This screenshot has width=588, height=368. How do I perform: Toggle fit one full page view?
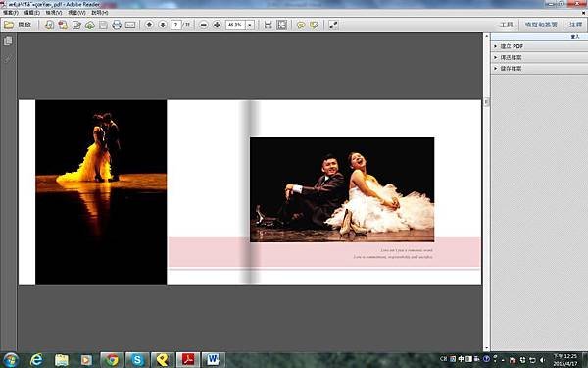click(x=281, y=26)
